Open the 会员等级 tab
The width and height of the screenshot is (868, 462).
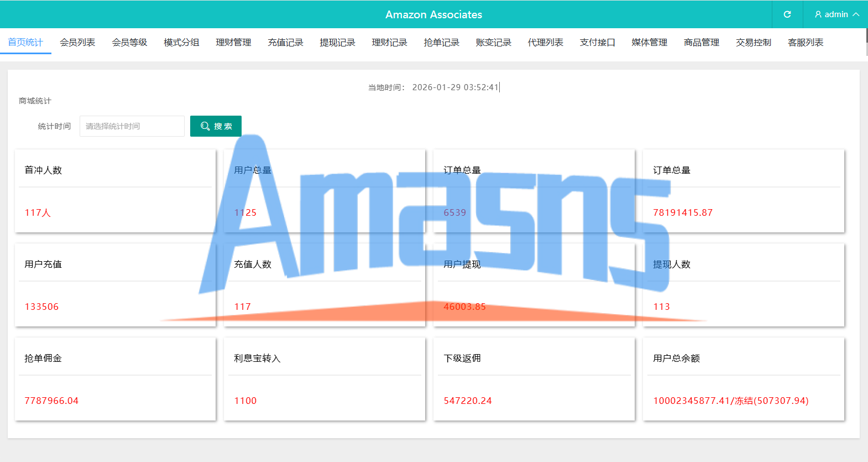[129, 43]
